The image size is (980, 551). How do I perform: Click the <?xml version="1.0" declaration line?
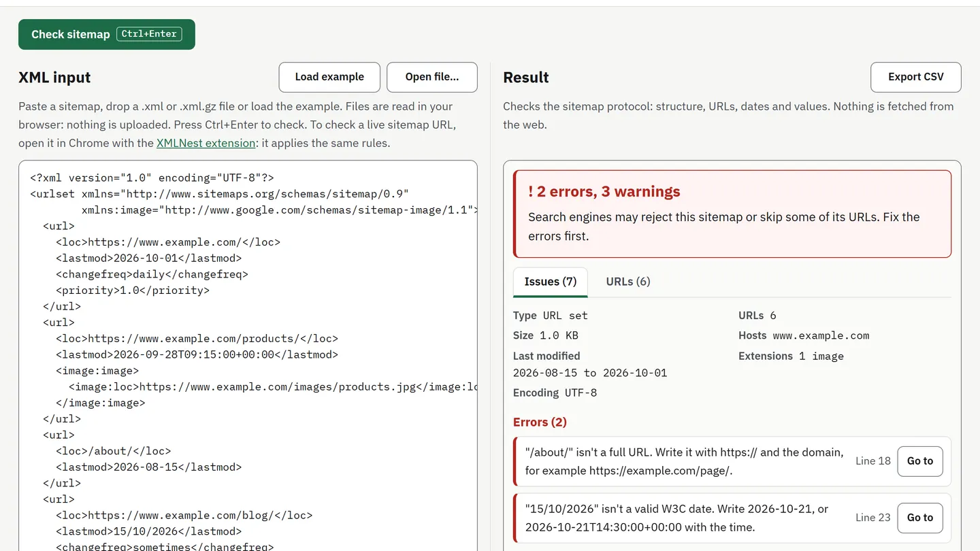(152, 178)
